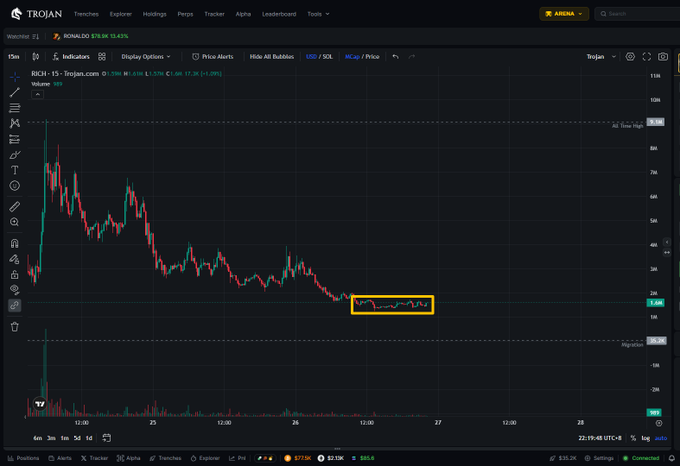Toggle auto scale
680x466 pixels.
click(661, 438)
